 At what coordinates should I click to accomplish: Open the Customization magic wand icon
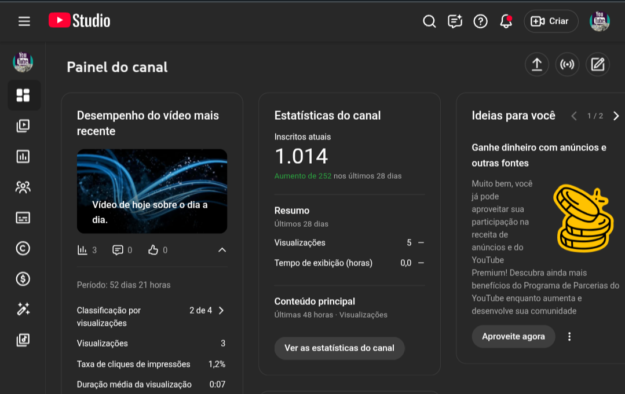coord(23,309)
